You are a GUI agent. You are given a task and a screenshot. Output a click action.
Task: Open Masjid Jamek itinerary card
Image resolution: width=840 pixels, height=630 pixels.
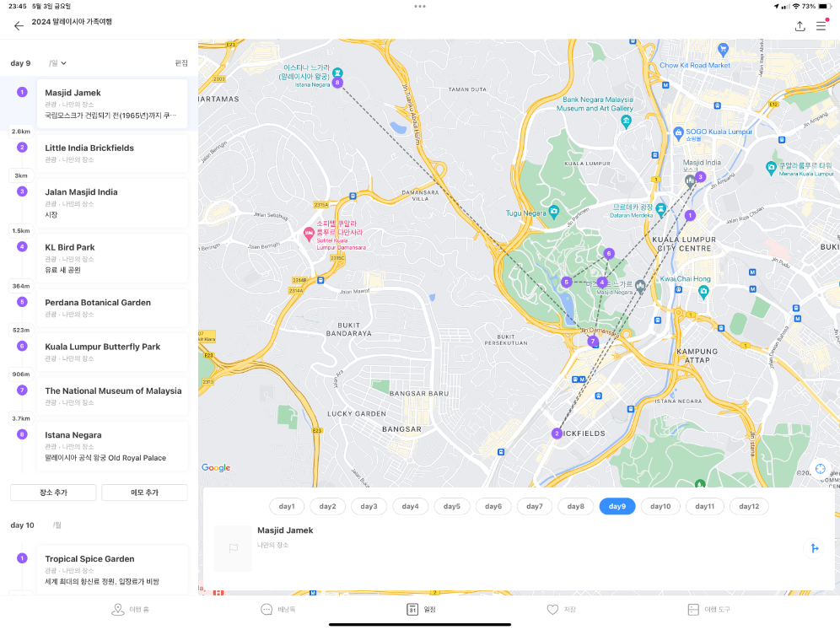click(x=112, y=104)
